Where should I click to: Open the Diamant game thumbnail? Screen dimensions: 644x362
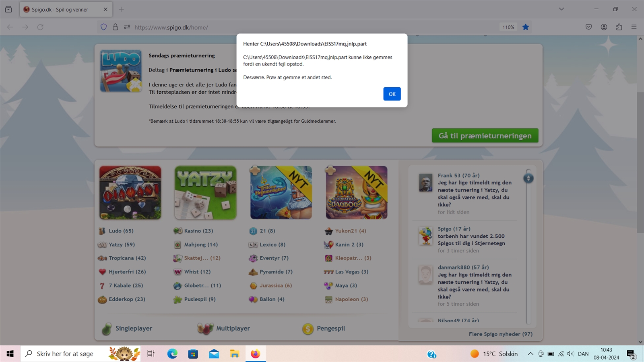coord(130,193)
